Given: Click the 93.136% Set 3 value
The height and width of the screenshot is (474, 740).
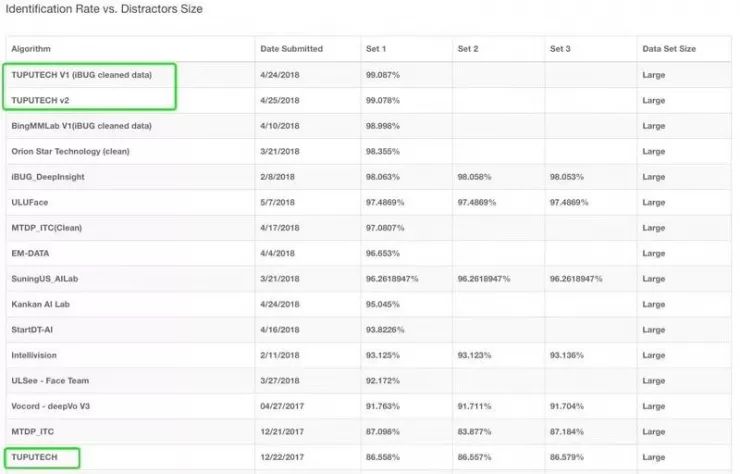Looking at the screenshot, I should coord(567,355).
